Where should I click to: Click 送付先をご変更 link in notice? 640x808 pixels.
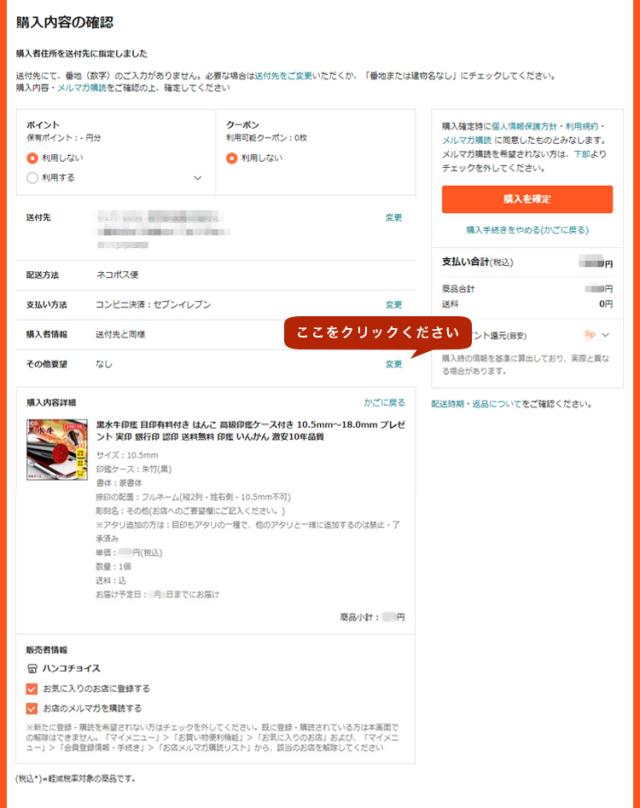coord(283,76)
